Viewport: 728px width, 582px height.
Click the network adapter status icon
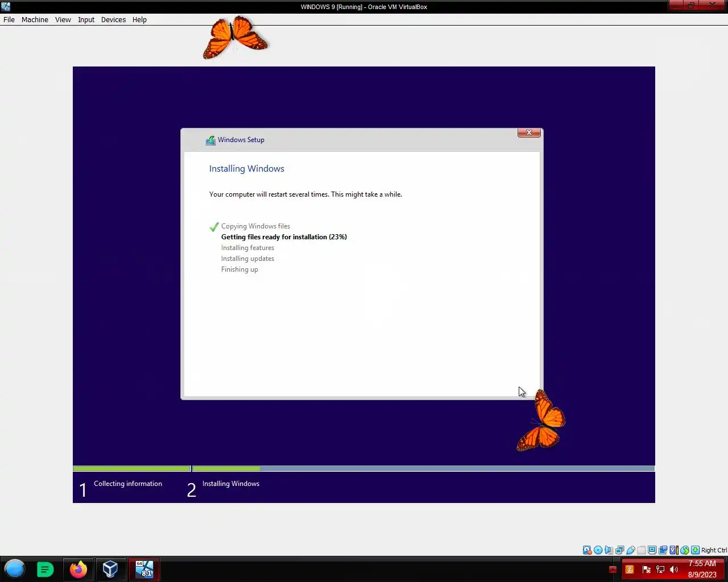tap(619, 550)
